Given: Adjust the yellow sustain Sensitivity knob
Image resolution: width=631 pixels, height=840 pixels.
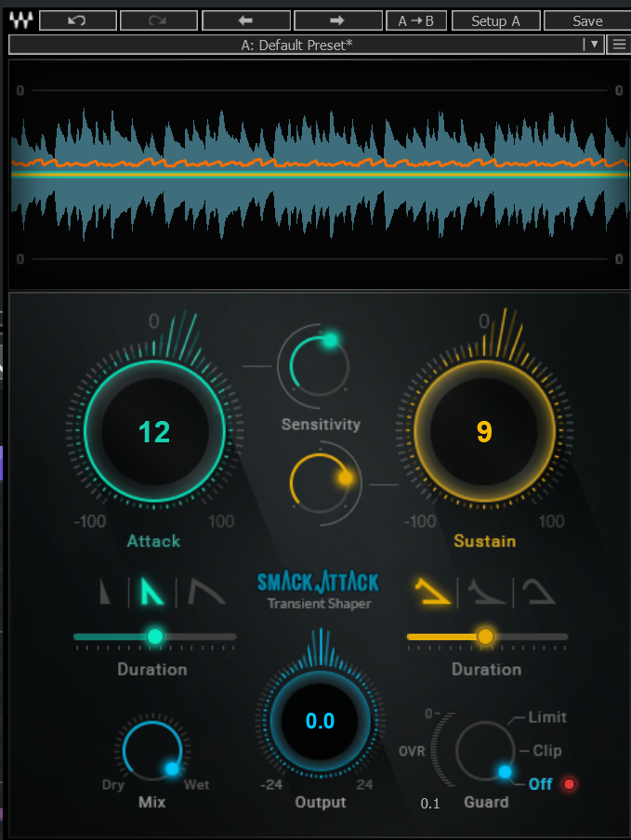Looking at the screenshot, I should [x=319, y=483].
